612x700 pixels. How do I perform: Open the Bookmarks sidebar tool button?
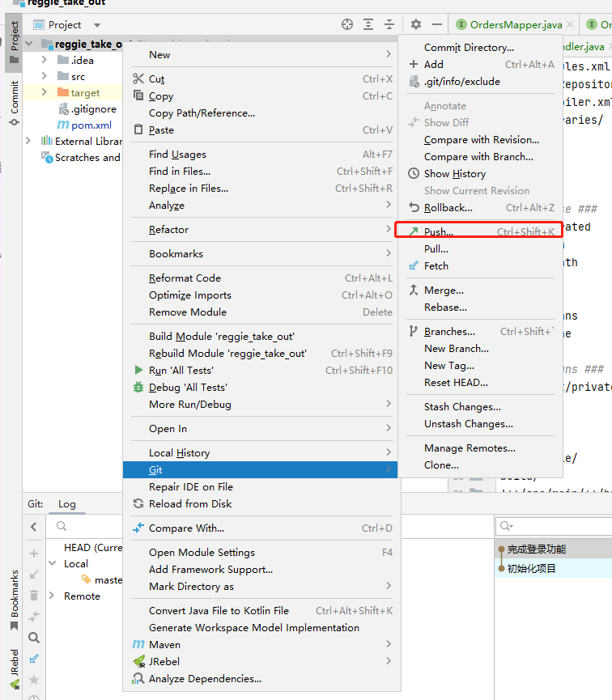15,599
